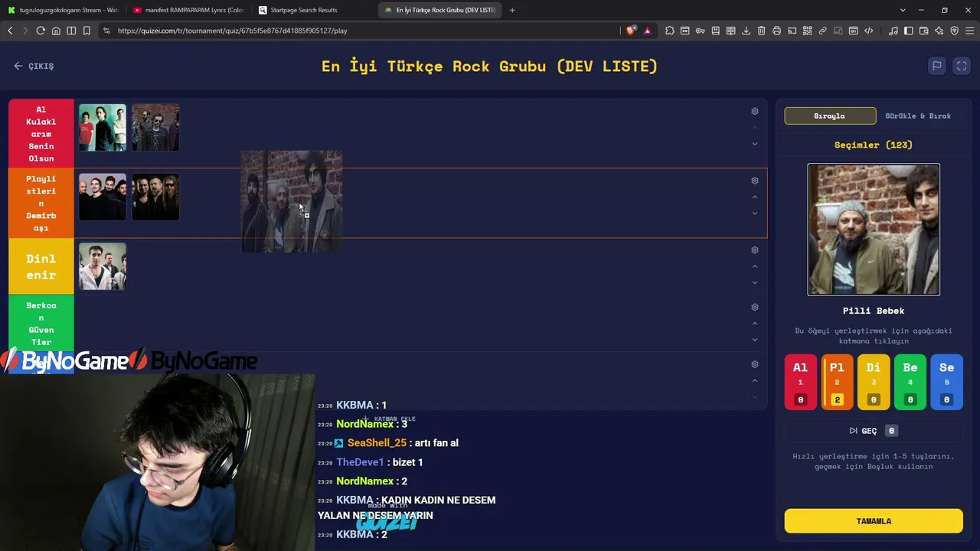Screen dimensions: 980x551
Task: Move Playlistlerin Demirbaşı tier down
Action: 755,214
